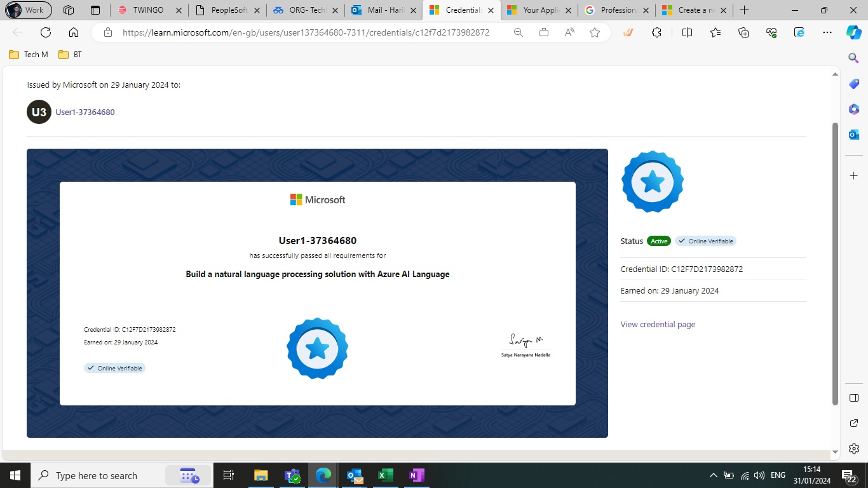Click Earned on: 29 January 2024 in sidebar
This screenshot has height=488, width=868.
(670, 290)
